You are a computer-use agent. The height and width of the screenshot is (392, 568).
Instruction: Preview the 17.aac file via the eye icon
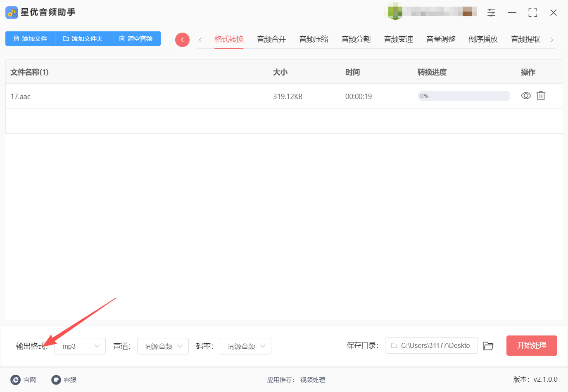tap(525, 96)
